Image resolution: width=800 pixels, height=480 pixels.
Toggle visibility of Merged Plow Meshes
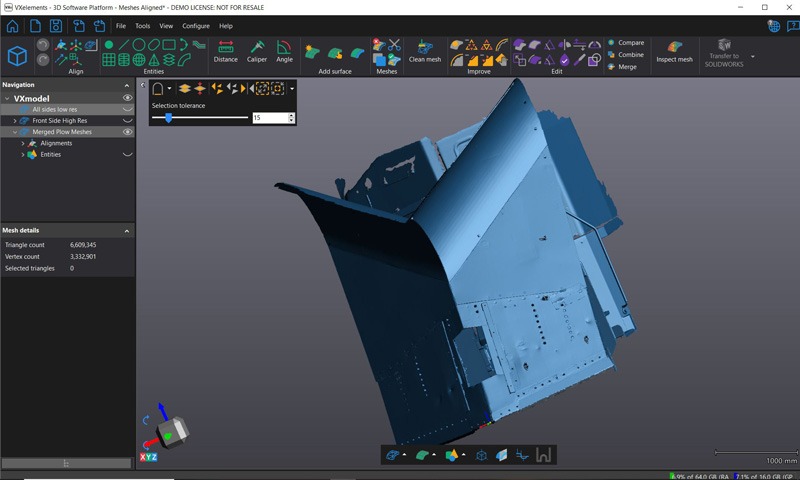[x=127, y=132]
